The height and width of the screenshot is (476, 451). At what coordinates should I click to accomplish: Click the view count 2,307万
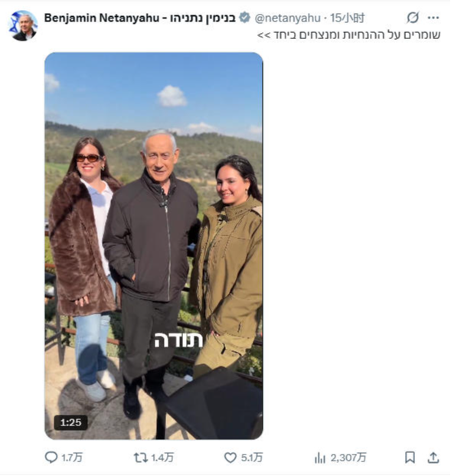[348, 458]
